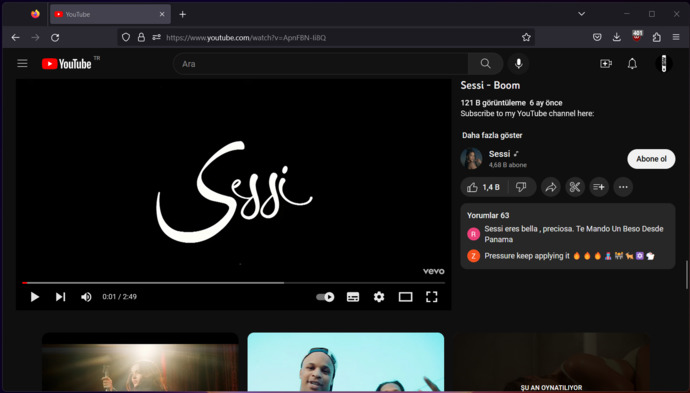The width and height of the screenshot is (690, 393).
Task: Open the Firefox downloads panel
Action: click(x=617, y=38)
